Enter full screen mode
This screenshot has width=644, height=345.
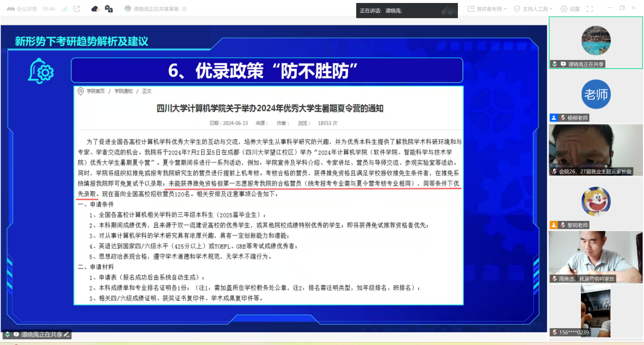pyautogui.click(x=590, y=9)
